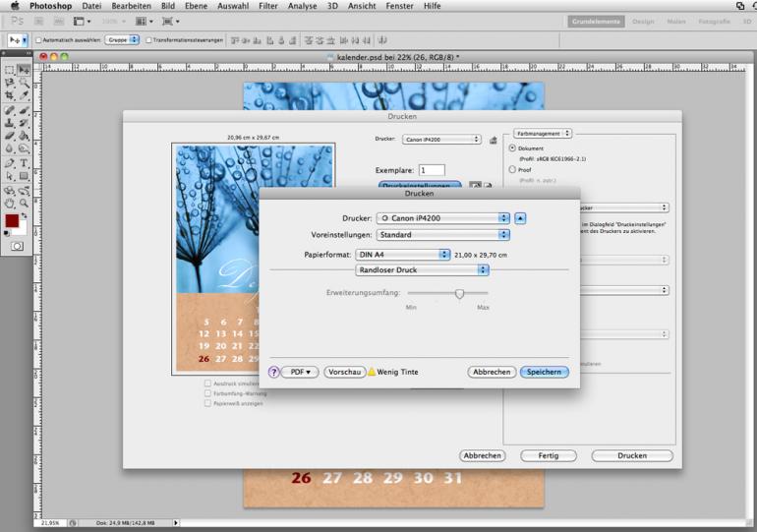The height and width of the screenshot is (532, 757).
Task: Select the Healing Brush tool
Action: (x=10, y=110)
